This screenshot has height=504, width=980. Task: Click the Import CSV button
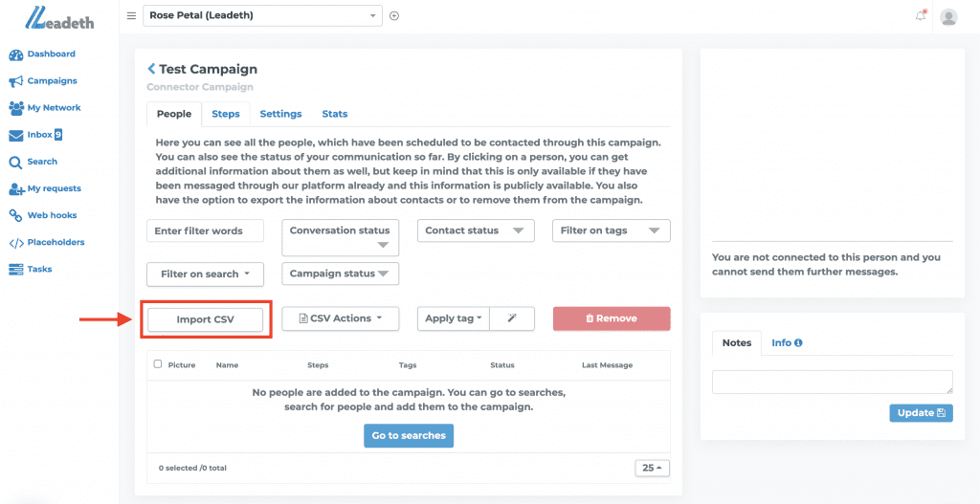(x=205, y=319)
